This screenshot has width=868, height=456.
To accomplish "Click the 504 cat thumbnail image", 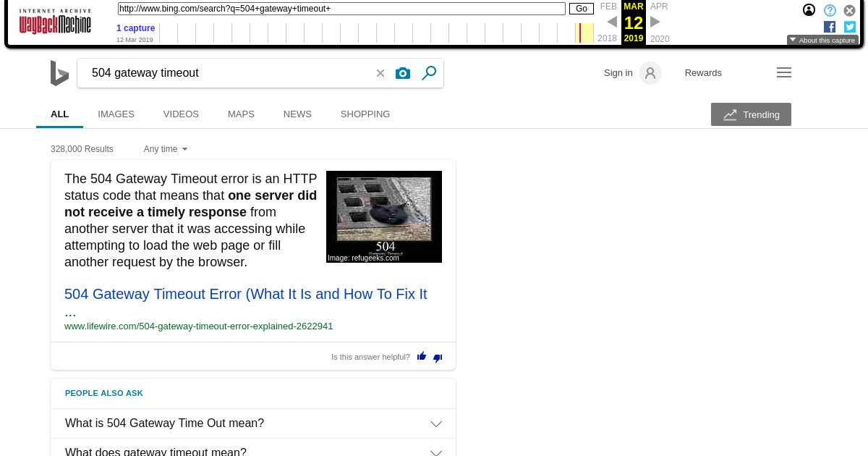I will (x=384, y=216).
